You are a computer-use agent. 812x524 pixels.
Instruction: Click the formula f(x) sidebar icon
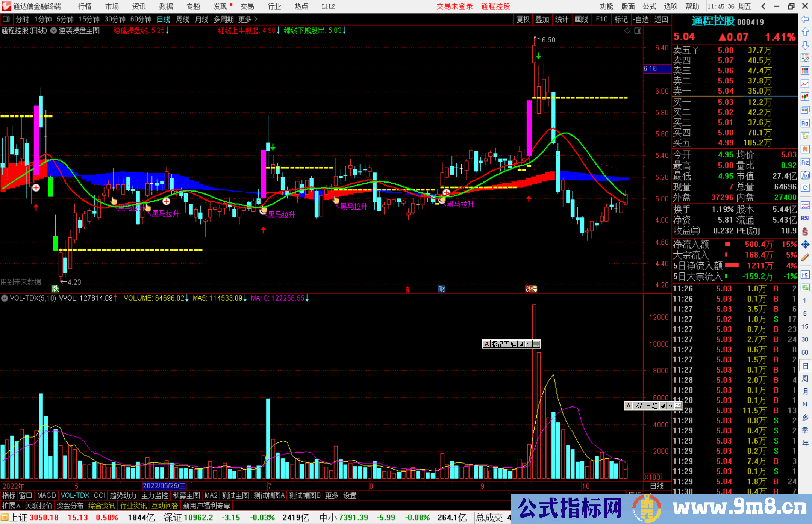805,175
